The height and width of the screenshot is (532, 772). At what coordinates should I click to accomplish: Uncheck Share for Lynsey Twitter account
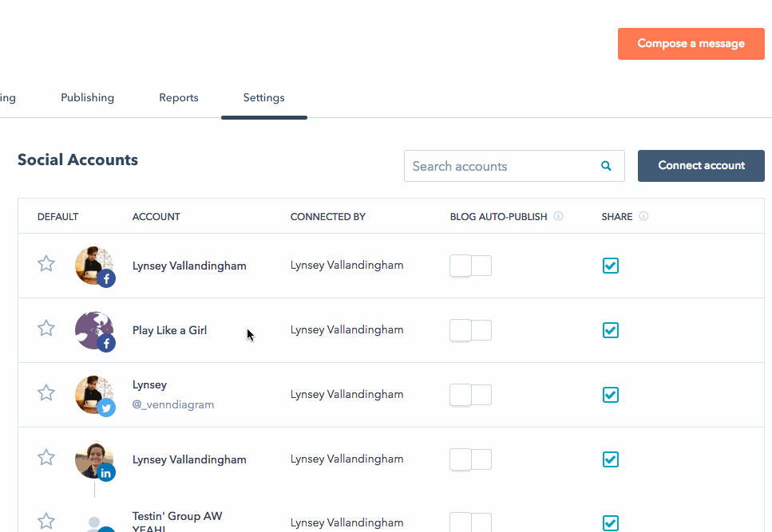[x=611, y=395]
